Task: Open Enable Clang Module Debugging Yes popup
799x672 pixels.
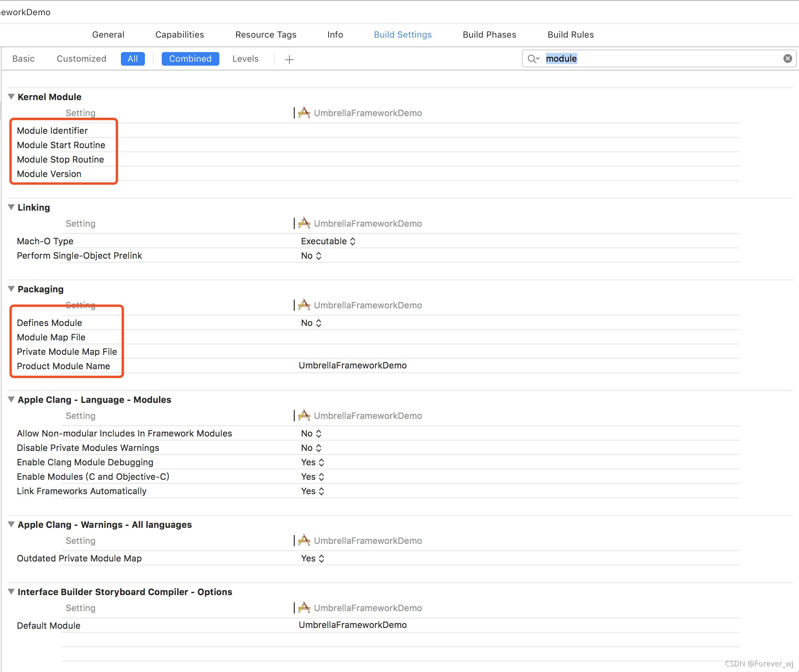Action: (x=312, y=462)
